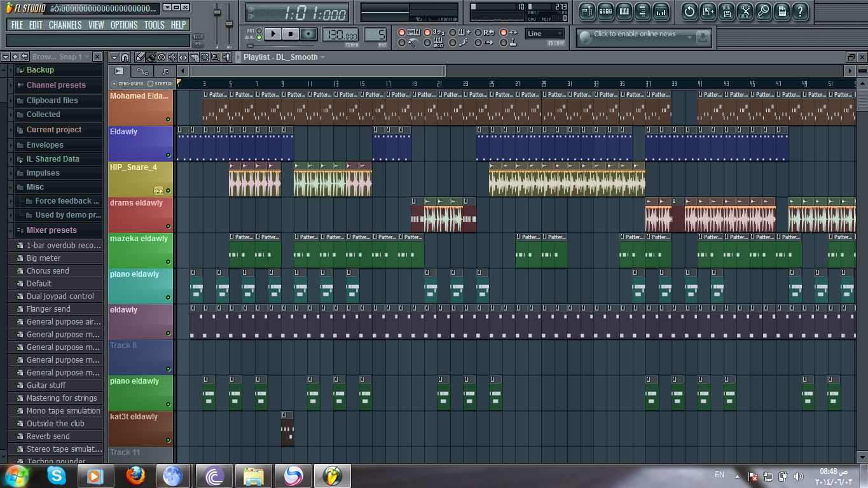The width and height of the screenshot is (868, 488).
Task: Choose the Select tool in playlist toolbar
Action: [x=205, y=57]
